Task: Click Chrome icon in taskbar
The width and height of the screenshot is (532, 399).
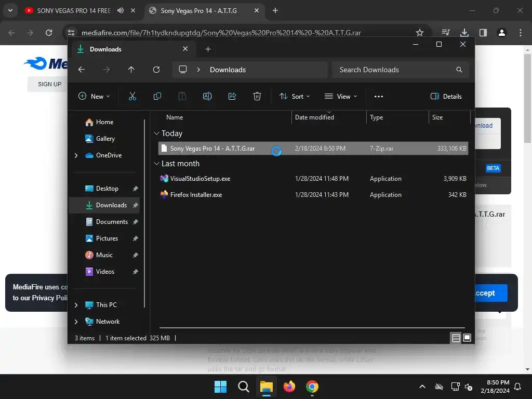Action: 312,387
